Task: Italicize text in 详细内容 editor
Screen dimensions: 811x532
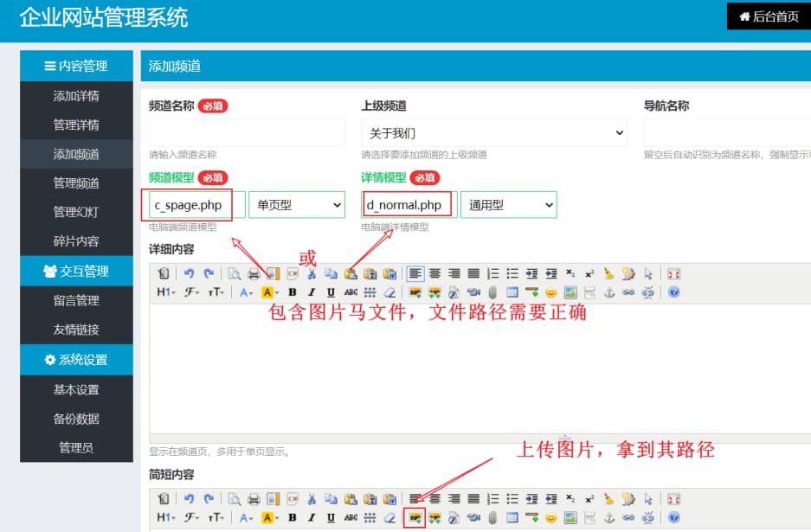Action: (x=312, y=292)
